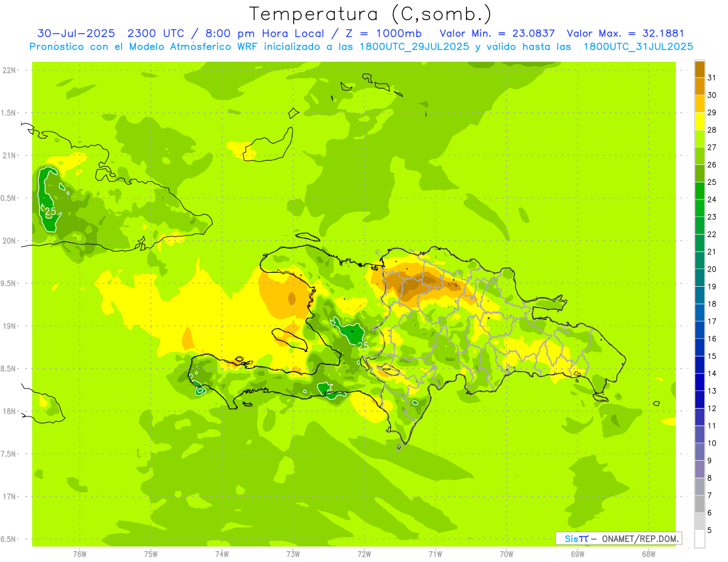Pick the legend color between 30 and 31

point(699,86)
